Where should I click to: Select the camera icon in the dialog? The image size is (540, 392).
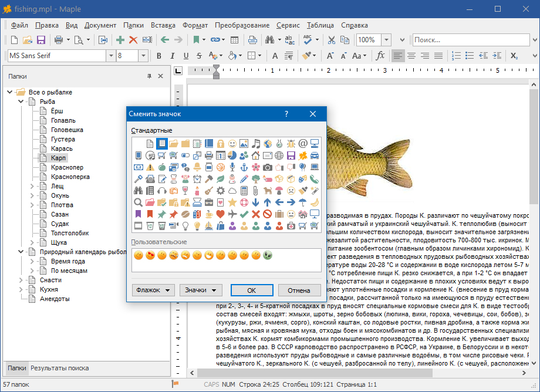pyautogui.click(x=268, y=167)
